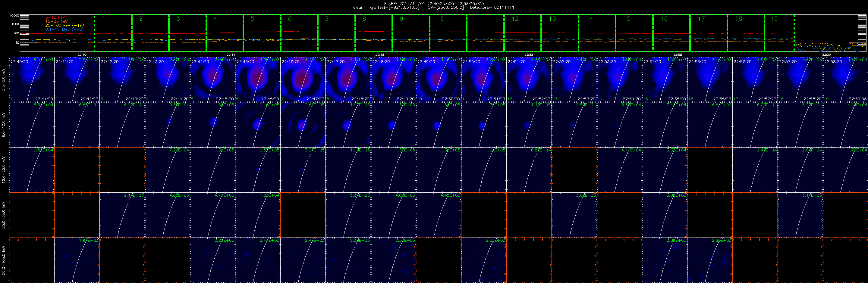Viewport: 868px width, 283px height.
Task: Click the 'clean' algorithm label
Action: pyautogui.click(x=358, y=8)
